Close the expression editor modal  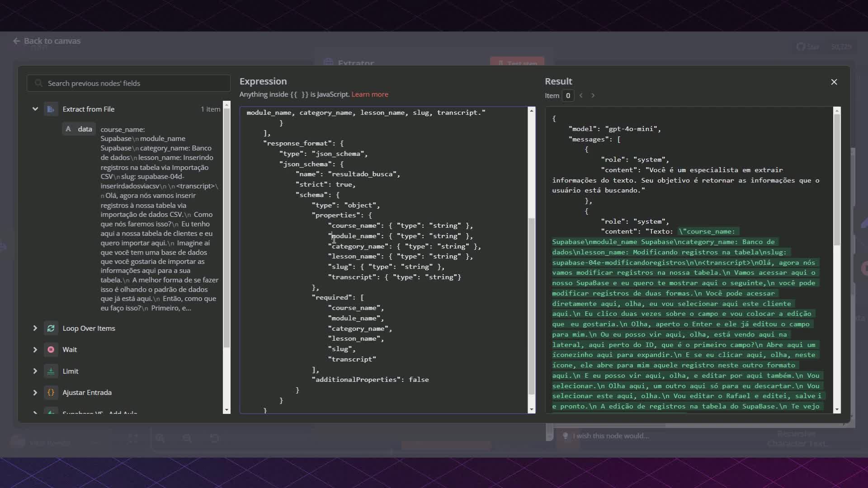[x=834, y=82]
